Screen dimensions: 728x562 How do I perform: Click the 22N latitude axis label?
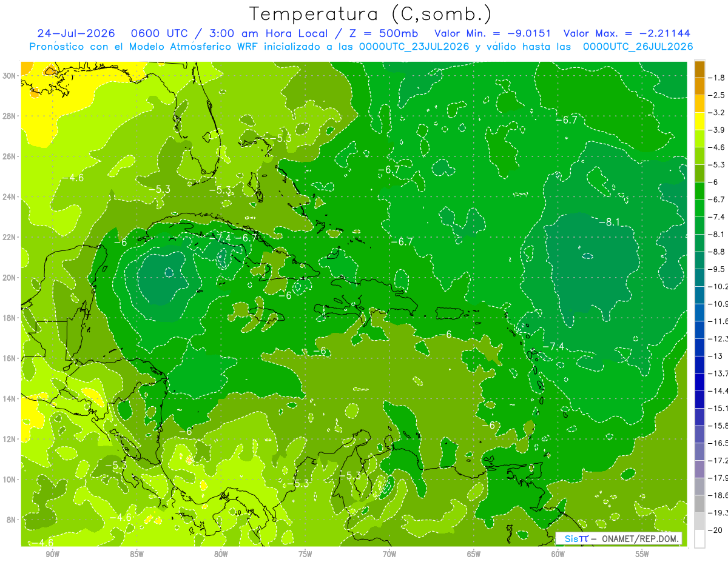coord(10,237)
